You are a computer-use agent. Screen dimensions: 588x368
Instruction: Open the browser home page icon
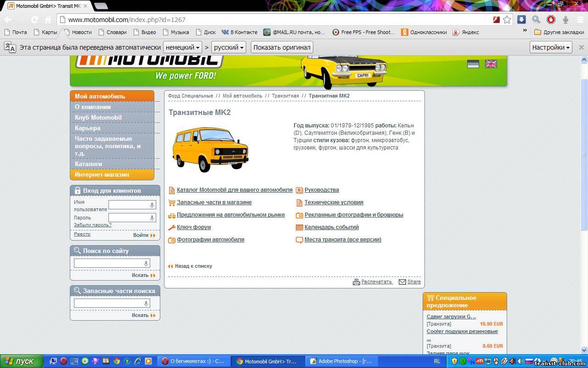coord(48,20)
